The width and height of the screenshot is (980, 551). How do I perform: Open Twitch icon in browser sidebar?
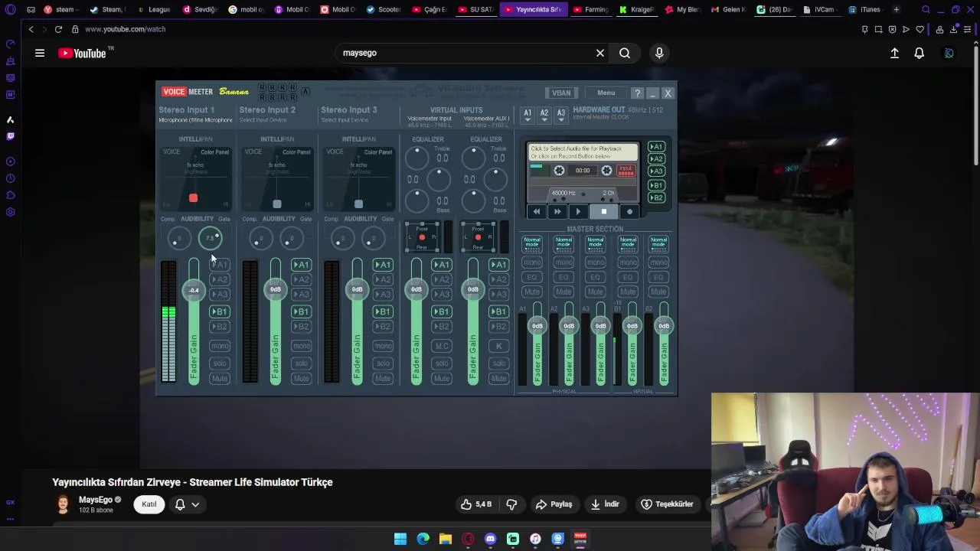[x=10, y=136]
